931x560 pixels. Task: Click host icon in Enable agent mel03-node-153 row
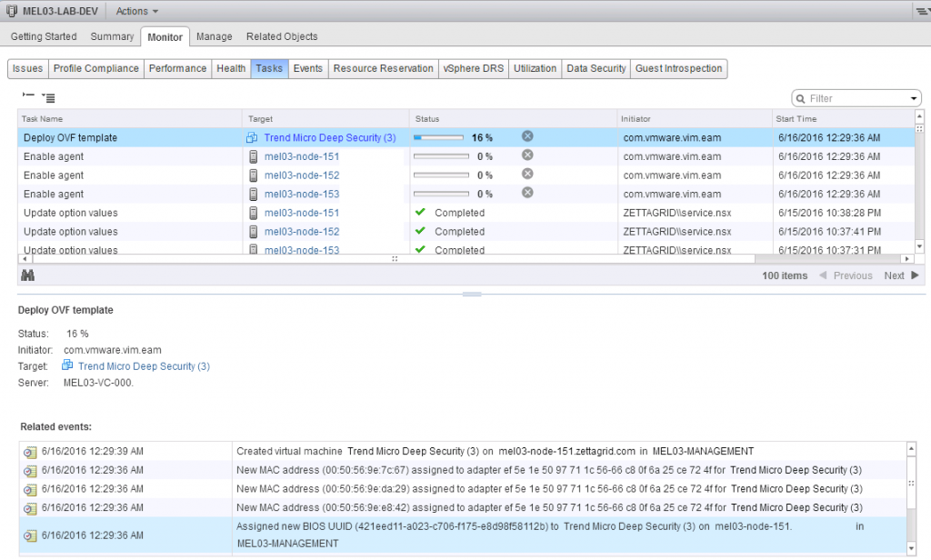253,195
